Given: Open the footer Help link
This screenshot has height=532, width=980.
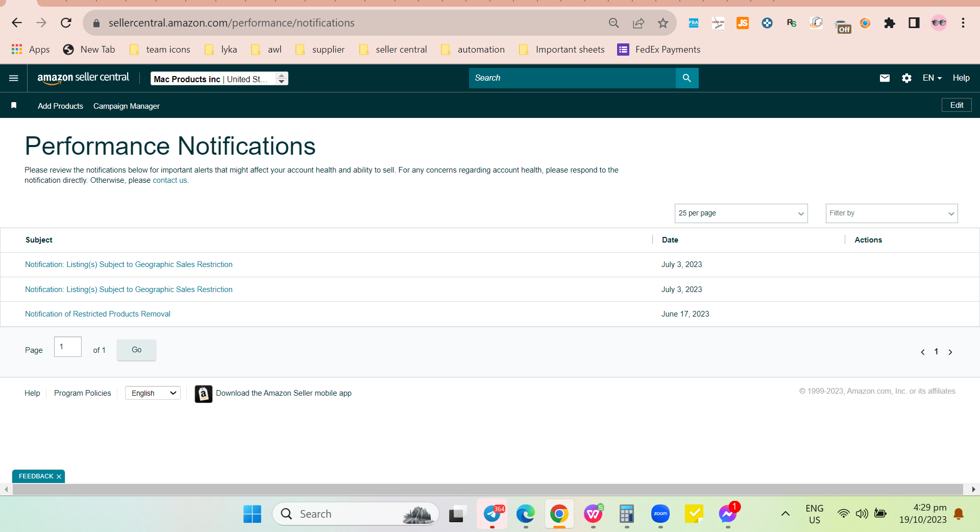Looking at the screenshot, I should (32, 393).
